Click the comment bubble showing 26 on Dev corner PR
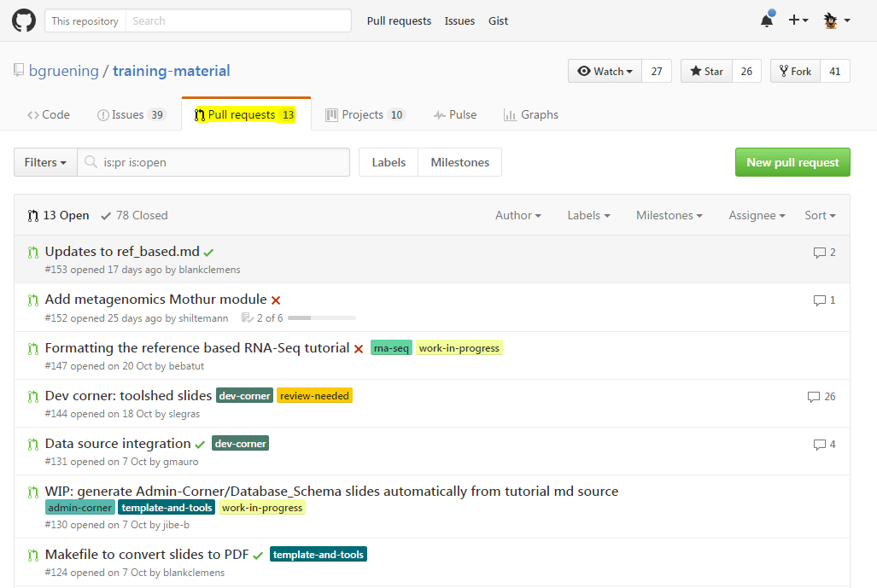This screenshot has width=877, height=588. point(821,396)
